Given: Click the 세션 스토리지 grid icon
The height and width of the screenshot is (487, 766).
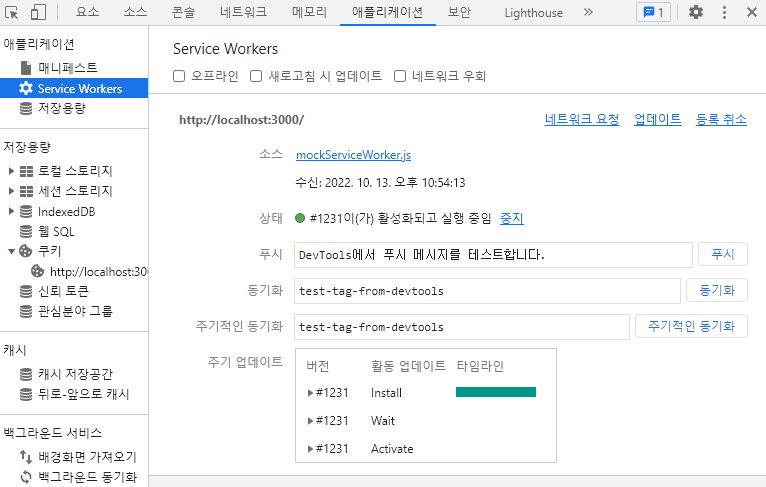Looking at the screenshot, I should click(26, 191).
